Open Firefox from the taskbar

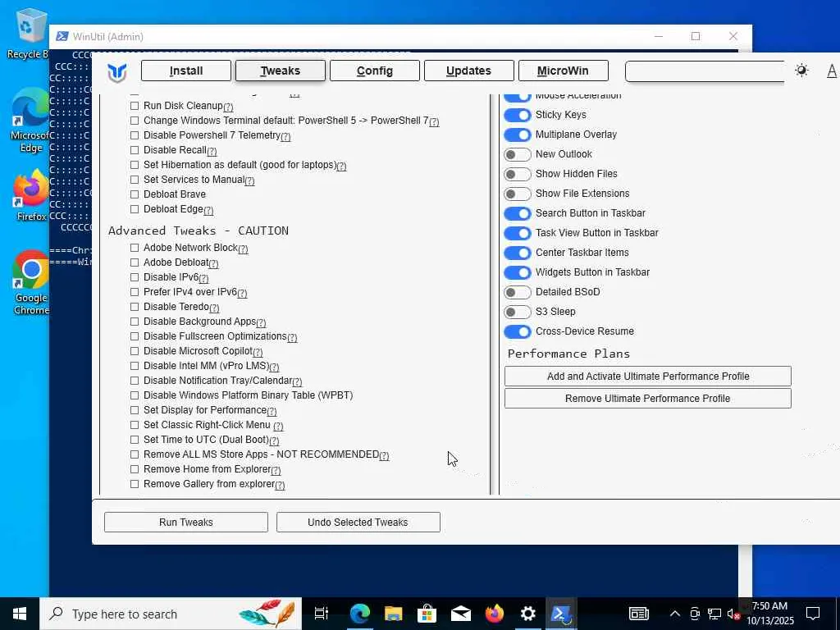click(x=495, y=614)
